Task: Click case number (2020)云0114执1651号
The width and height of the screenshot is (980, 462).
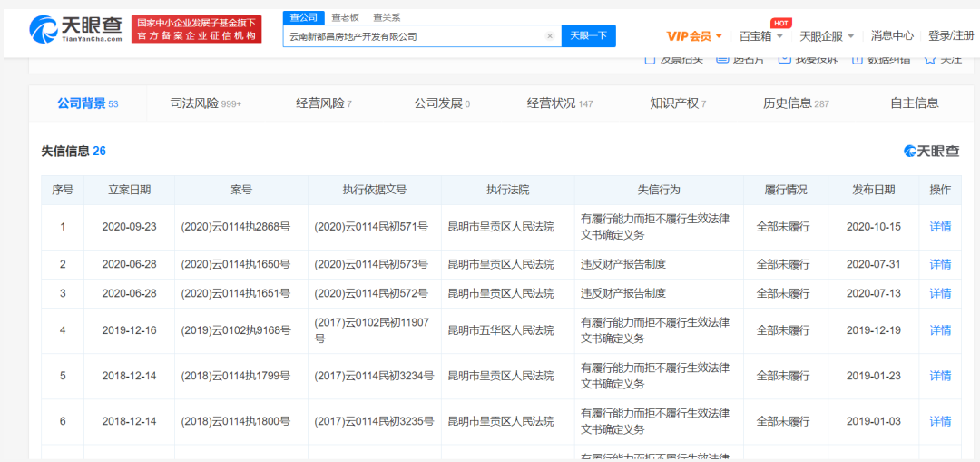Action: tap(236, 293)
